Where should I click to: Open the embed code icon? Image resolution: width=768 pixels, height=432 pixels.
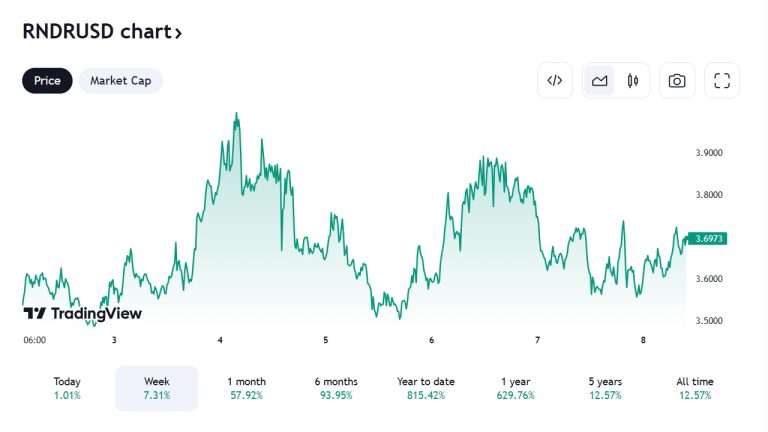(555, 81)
